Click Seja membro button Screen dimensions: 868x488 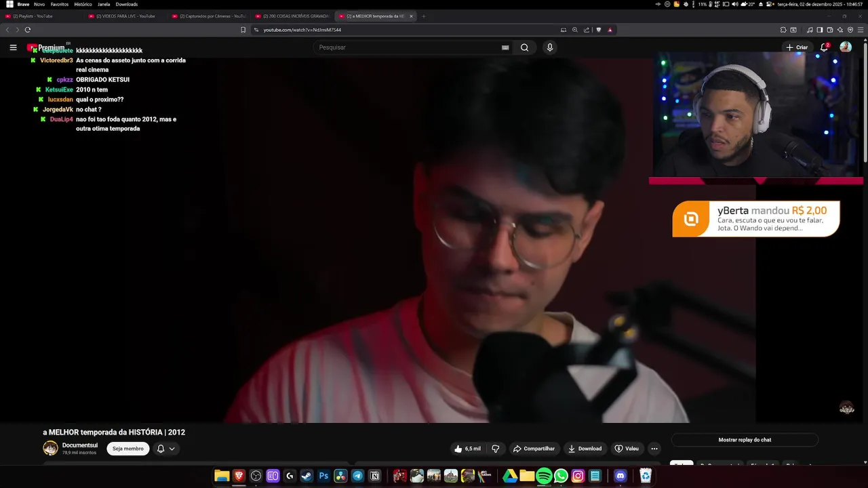coord(128,449)
